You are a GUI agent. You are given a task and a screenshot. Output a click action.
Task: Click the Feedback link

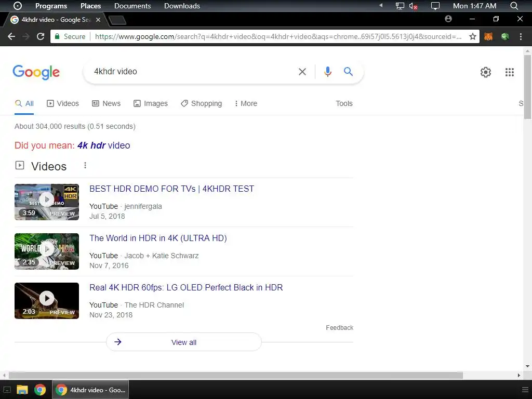(x=340, y=328)
